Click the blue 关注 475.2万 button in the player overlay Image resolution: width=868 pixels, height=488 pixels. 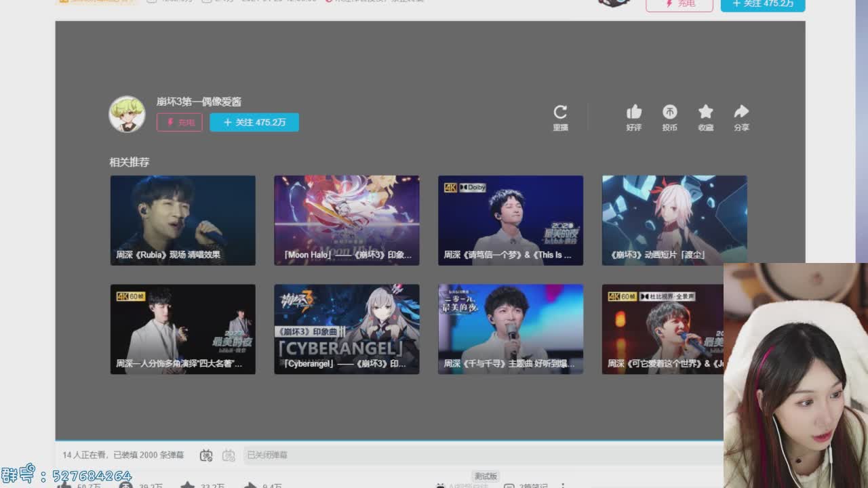coord(254,122)
